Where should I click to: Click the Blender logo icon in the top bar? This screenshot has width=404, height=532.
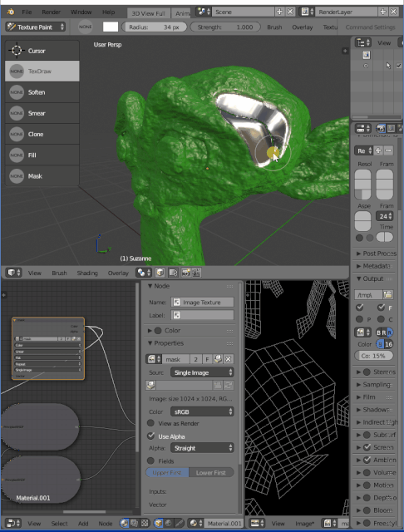pyautogui.click(x=11, y=12)
